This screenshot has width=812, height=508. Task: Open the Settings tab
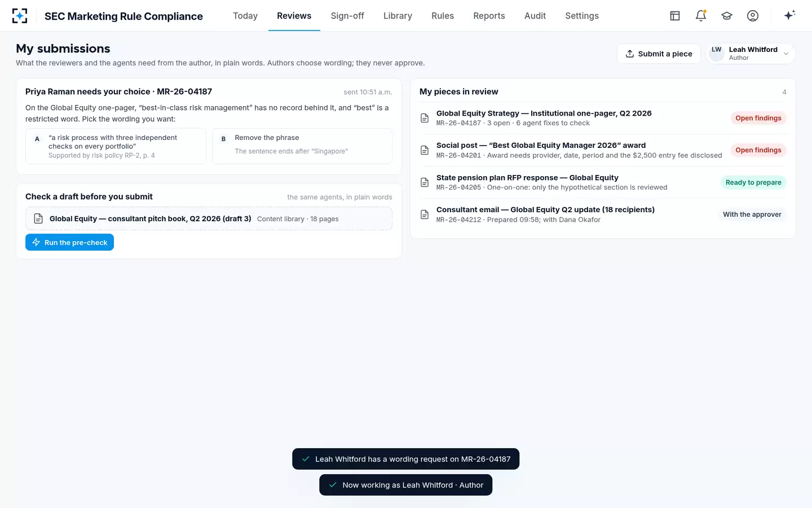[582, 16]
